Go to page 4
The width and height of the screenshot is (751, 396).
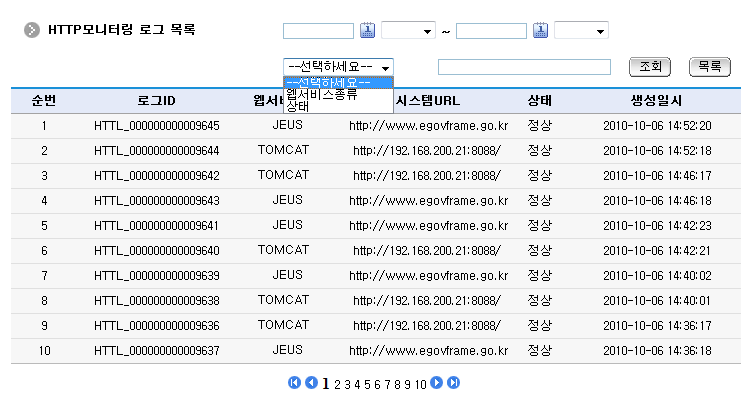coord(357,385)
